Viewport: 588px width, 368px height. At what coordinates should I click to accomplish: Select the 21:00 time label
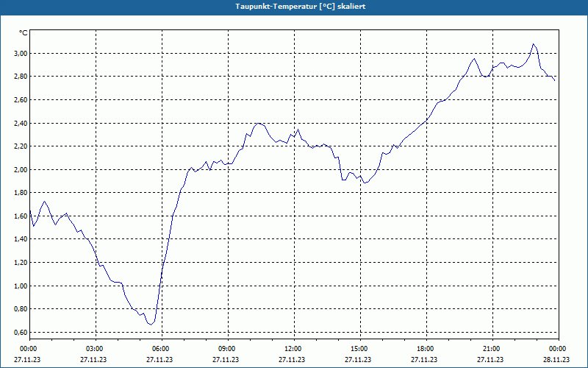point(492,349)
